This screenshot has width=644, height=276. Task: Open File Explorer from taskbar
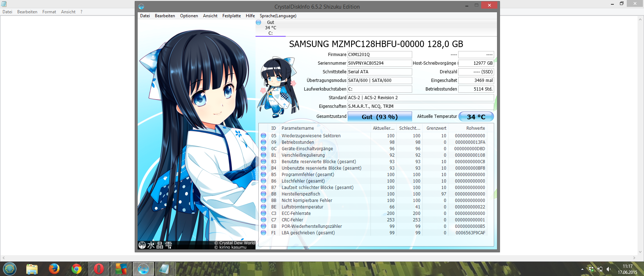pos(32,269)
